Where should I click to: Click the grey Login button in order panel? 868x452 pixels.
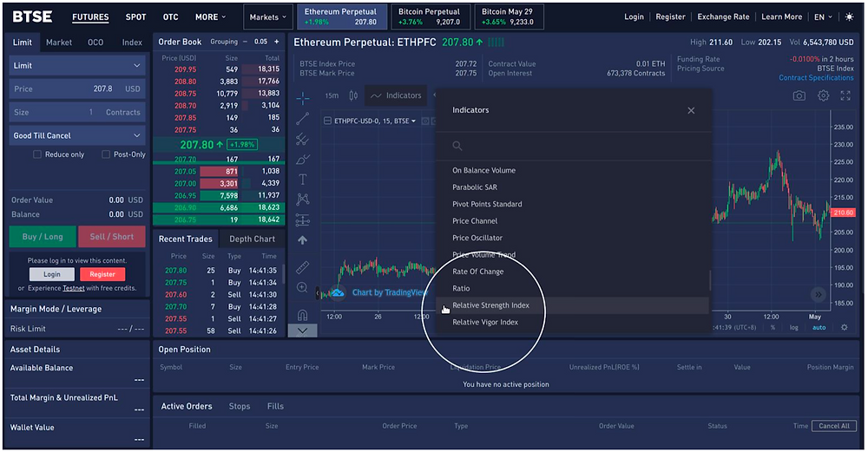click(x=52, y=274)
